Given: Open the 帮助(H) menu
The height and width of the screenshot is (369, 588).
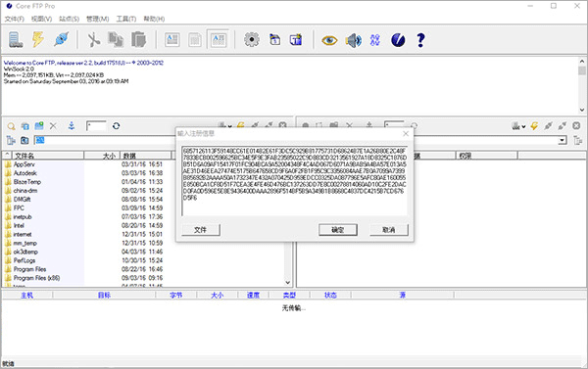Looking at the screenshot, I should coord(154,19).
